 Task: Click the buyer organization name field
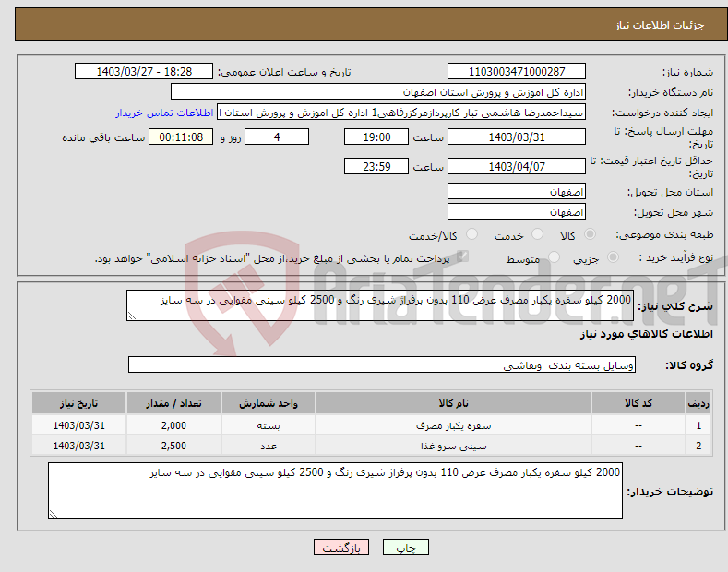[x=378, y=92]
